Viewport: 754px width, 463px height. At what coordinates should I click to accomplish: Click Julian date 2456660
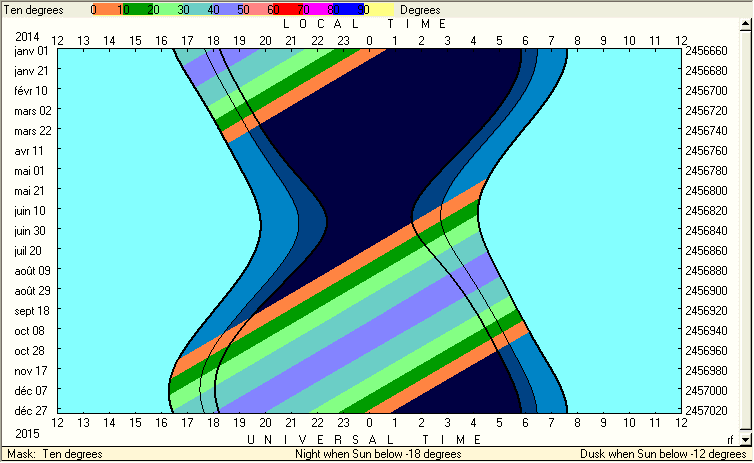pos(706,50)
